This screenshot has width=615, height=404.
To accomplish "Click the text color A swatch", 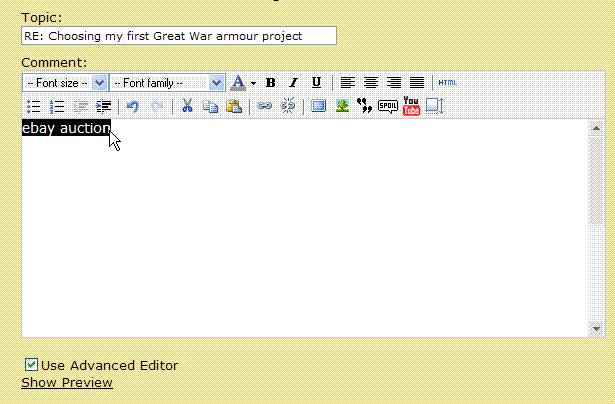I will pos(238,83).
